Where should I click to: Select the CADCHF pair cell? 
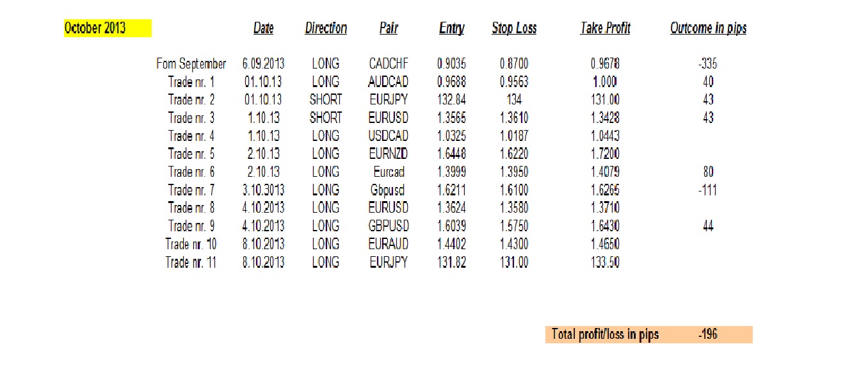coord(389,64)
